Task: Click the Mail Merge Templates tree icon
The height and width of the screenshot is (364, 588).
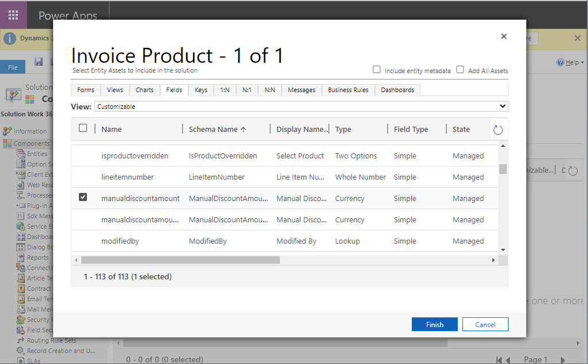Action: [x=21, y=309]
